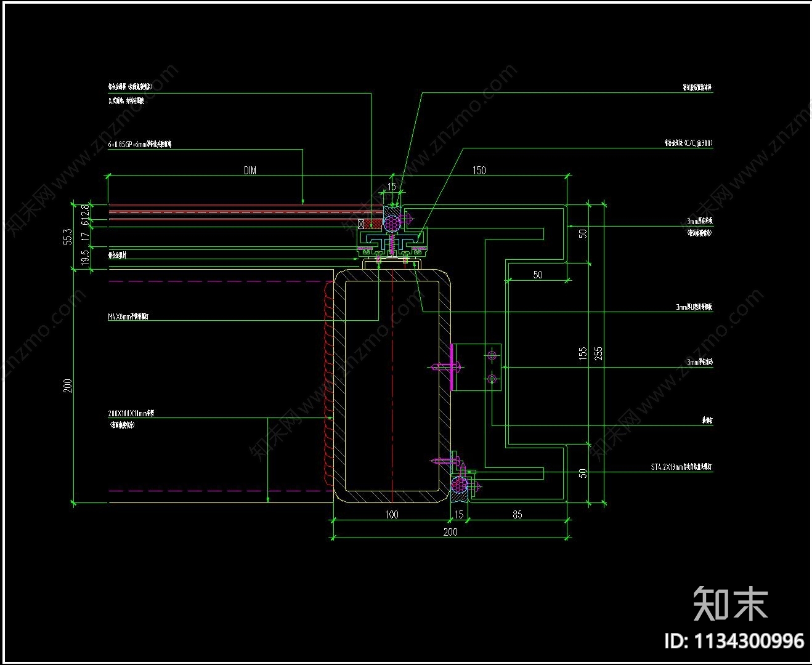812x665 pixels.
Task: Select the 100 dimension below steel tube
Action: click(391, 514)
